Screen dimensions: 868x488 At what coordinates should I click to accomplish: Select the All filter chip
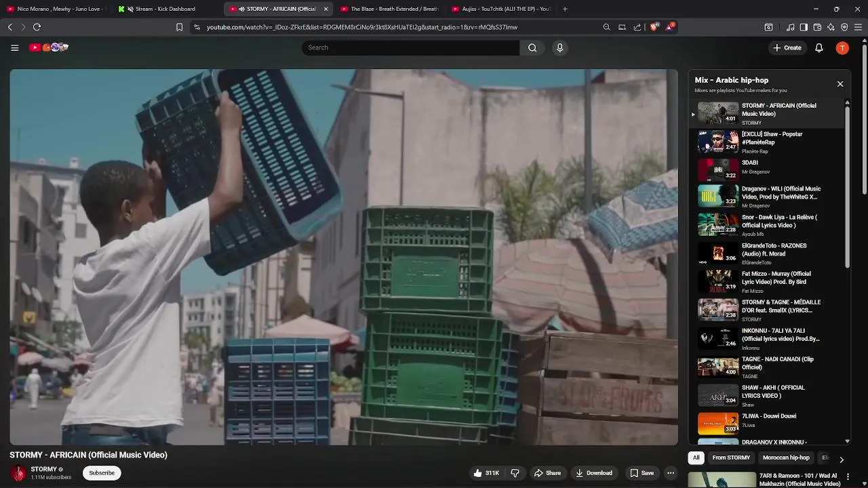pyautogui.click(x=696, y=457)
